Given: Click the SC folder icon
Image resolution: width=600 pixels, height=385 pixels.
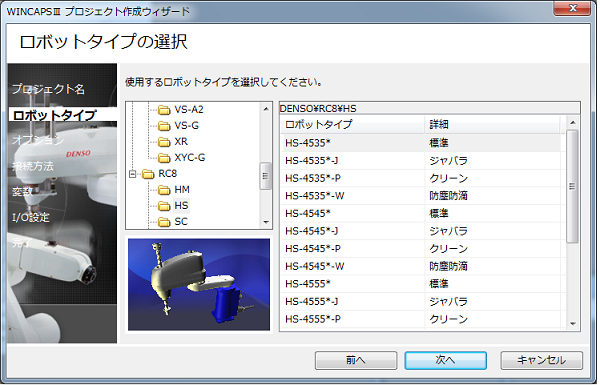Looking at the screenshot, I should point(164,222).
